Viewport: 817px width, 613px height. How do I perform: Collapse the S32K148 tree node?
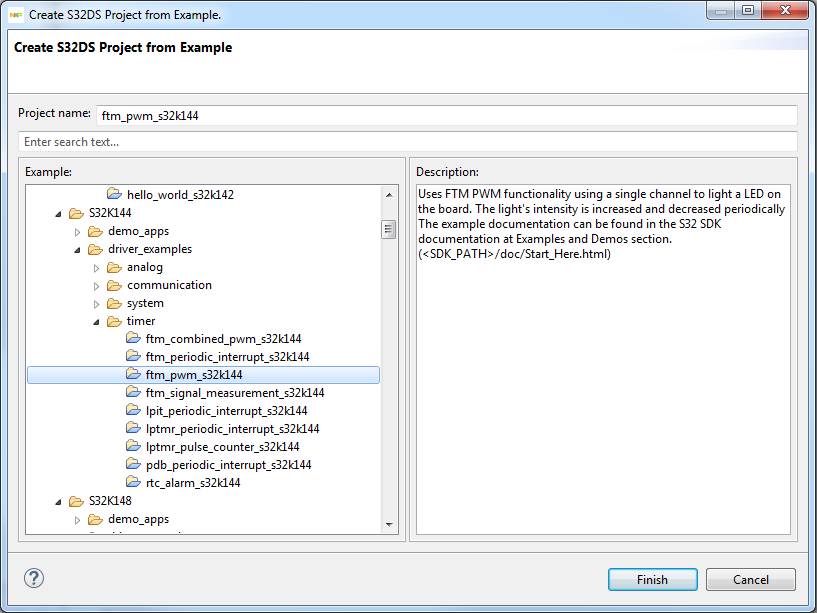click(x=58, y=501)
